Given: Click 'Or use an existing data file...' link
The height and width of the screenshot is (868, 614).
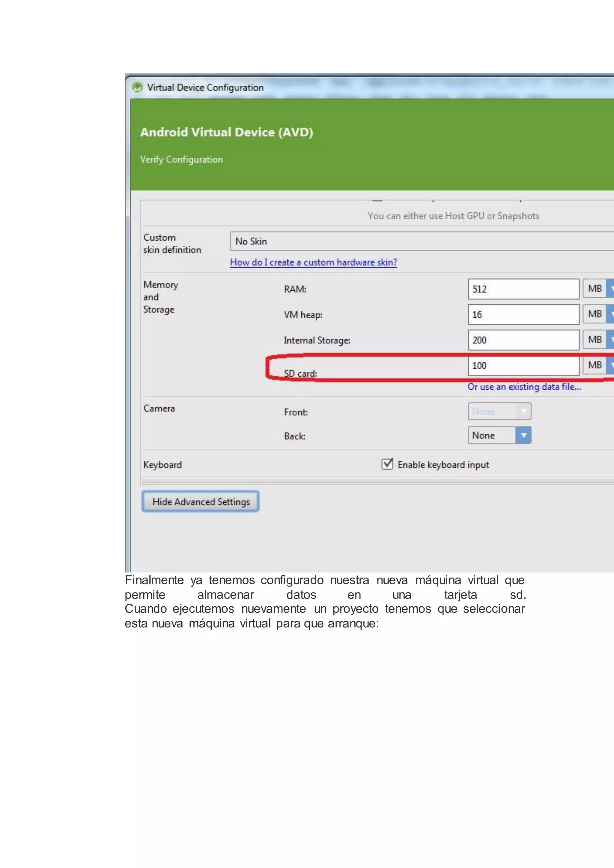Looking at the screenshot, I should tap(524, 387).
